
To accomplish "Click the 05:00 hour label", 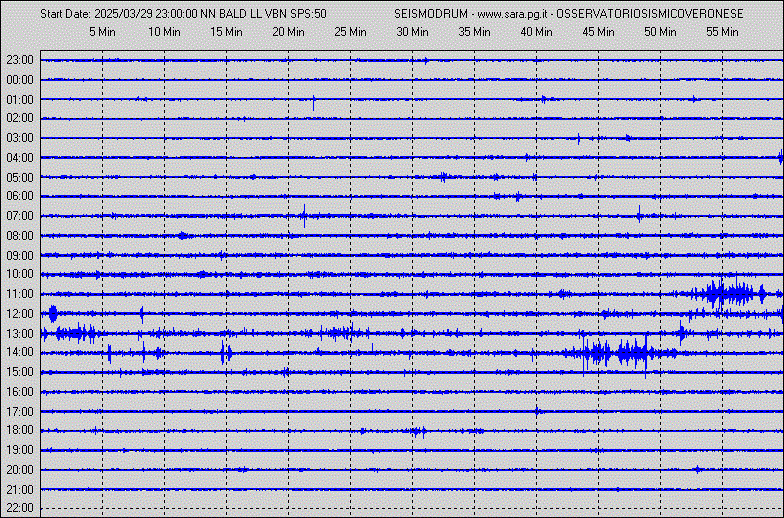I will 20,178.
